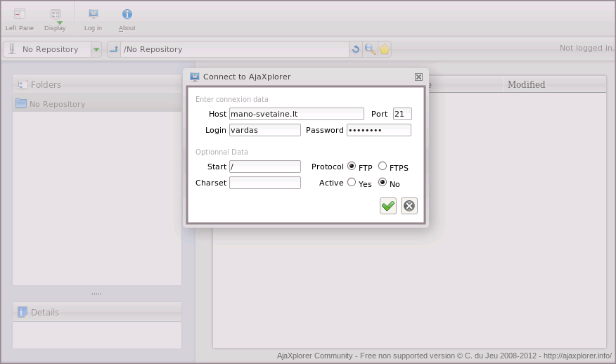Image resolution: width=616 pixels, height=364 pixels.
Task: Expand the No Repository dropdown arrow
Action: 96,49
